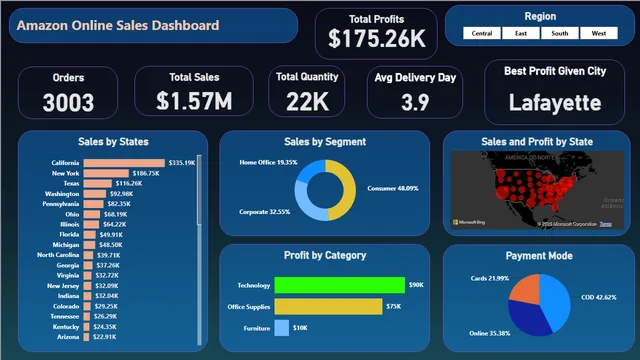The image size is (640, 360).
Task: Click the Kentucky state label
Action: 66,327
